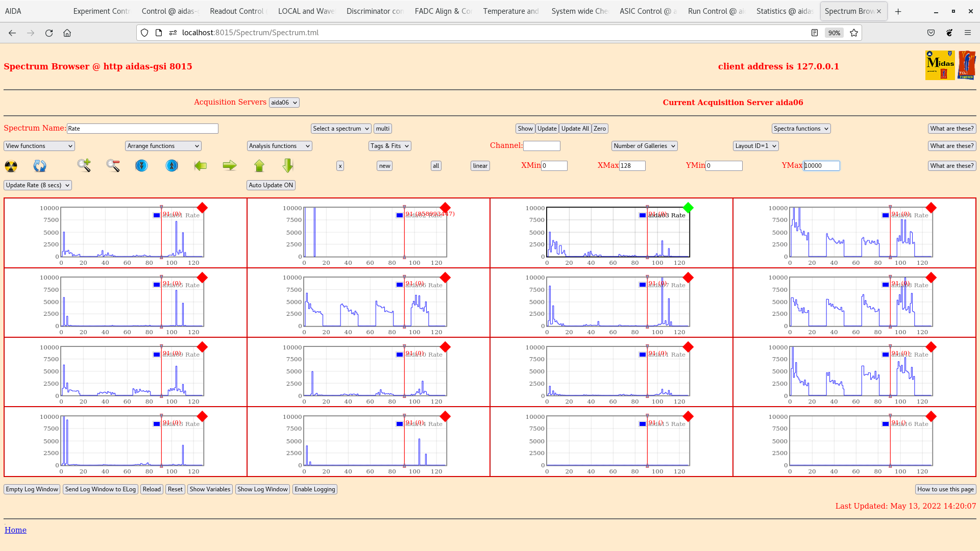Open the Number of Galleries dropdown
Screen dimensions: 980x551
644,146
